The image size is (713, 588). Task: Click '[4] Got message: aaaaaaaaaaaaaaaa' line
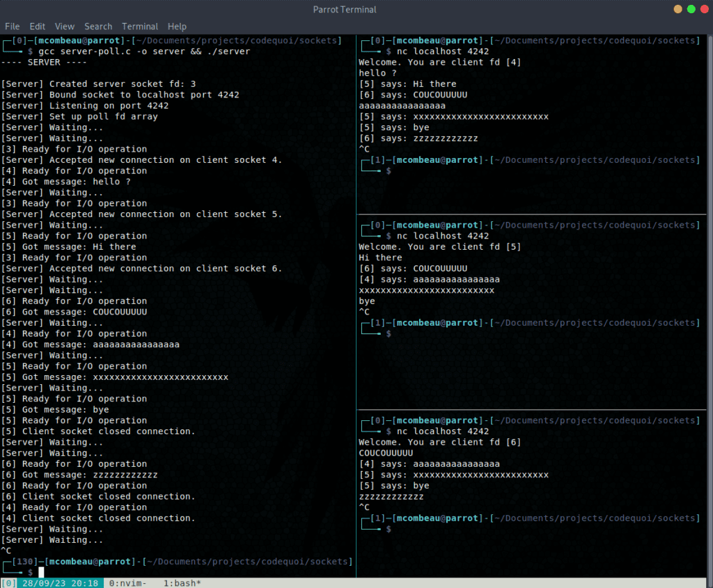pos(91,345)
